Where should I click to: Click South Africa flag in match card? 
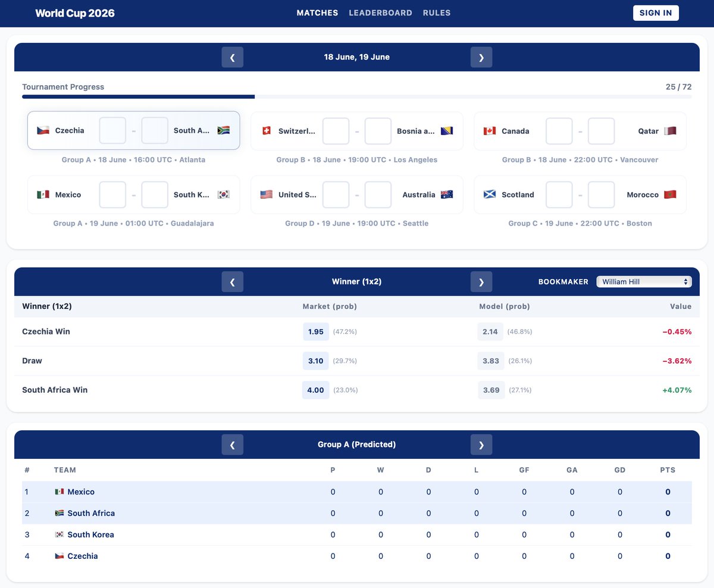[x=224, y=130]
